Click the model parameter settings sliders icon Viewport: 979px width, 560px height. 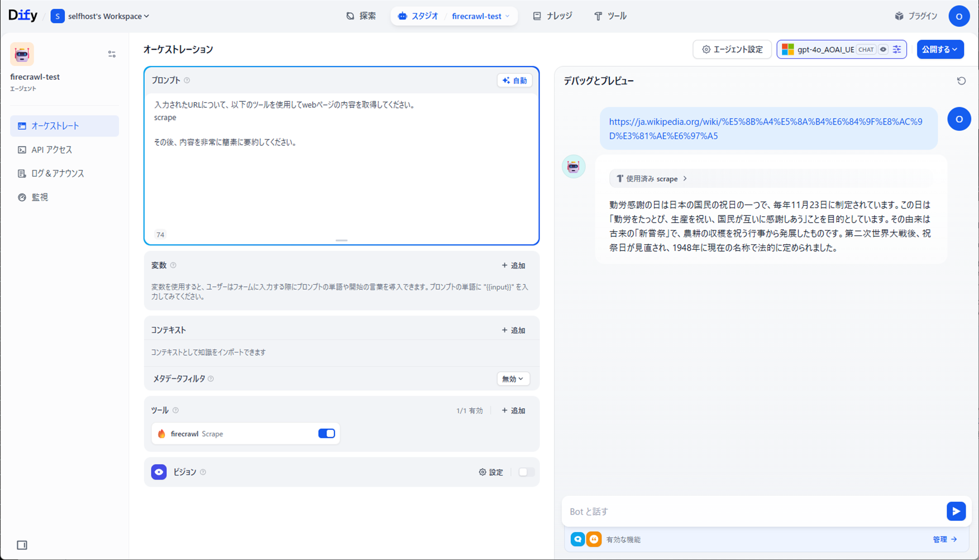(x=897, y=49)
